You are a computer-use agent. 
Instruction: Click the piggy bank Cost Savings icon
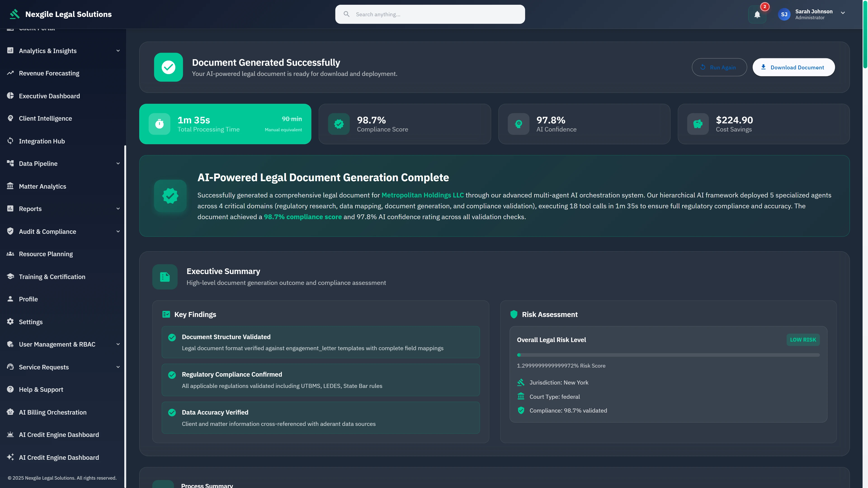point(698,124)
